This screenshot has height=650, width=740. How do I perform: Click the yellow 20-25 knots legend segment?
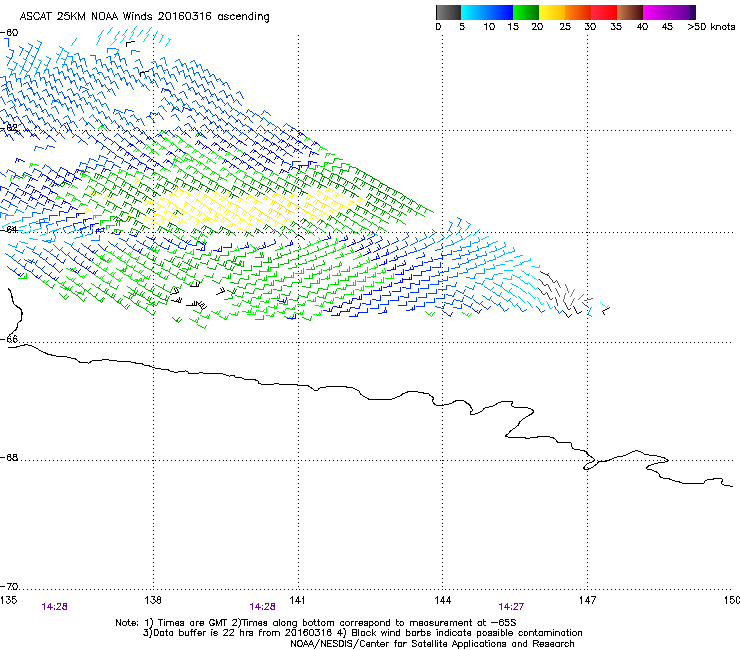[552, 12]
